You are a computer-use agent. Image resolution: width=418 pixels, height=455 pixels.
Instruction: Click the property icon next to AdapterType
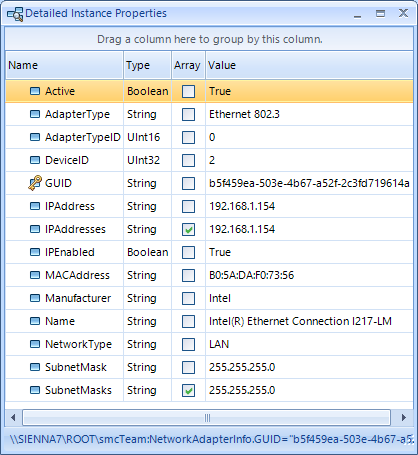pyautogui.click(x=35, y=114)
